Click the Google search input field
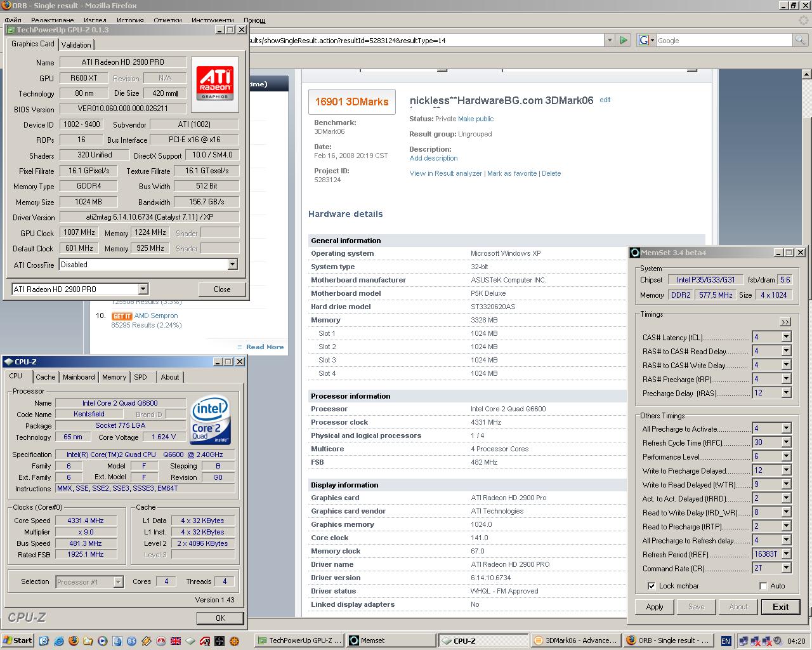The image size is (812, 650). (724, 40)
